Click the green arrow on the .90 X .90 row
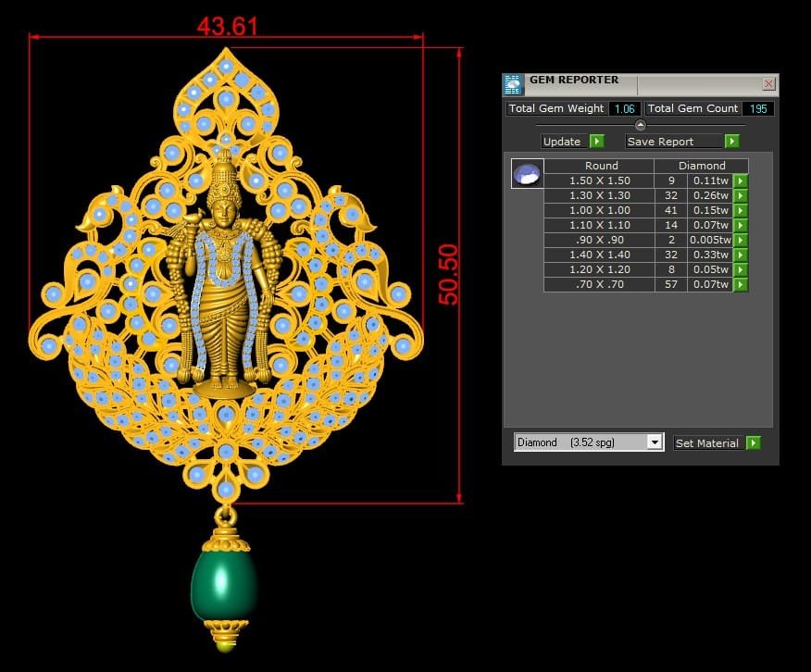The width and height of the screenshot is (811, 672). 741,241
